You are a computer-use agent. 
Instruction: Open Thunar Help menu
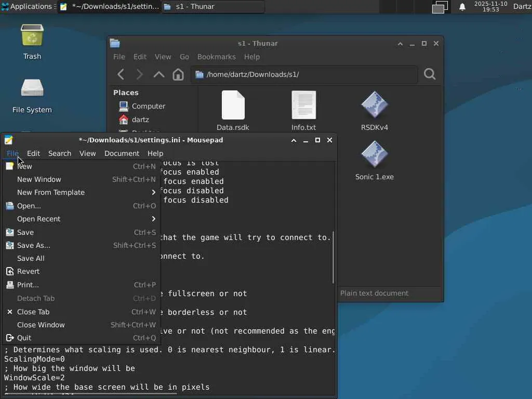tap(252, 57)
